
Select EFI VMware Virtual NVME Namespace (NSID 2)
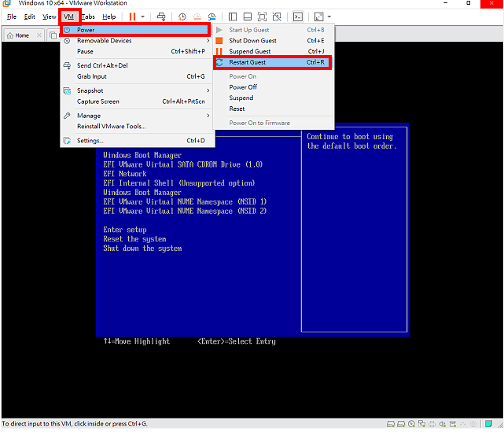185,212
